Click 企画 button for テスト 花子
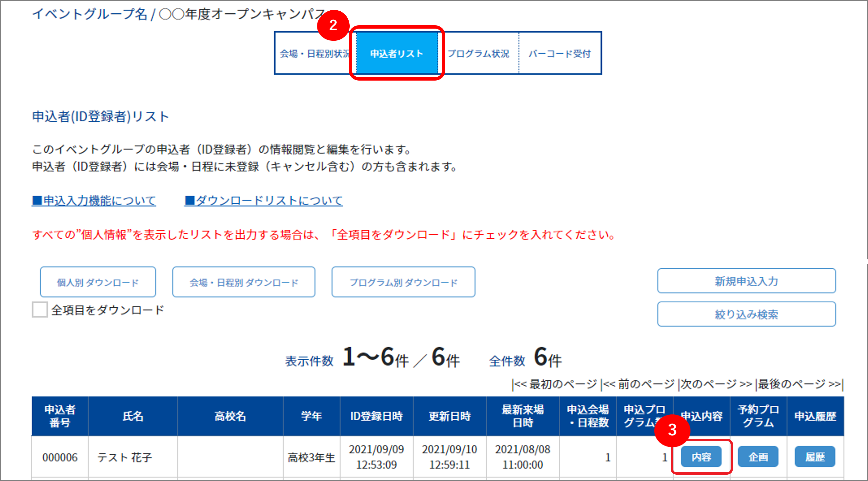868x481 pixels. tap(758, 457)
